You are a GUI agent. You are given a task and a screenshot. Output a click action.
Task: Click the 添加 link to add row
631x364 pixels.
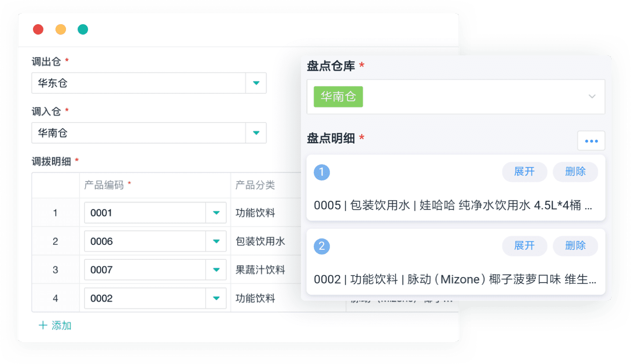(x=55, y=326)
